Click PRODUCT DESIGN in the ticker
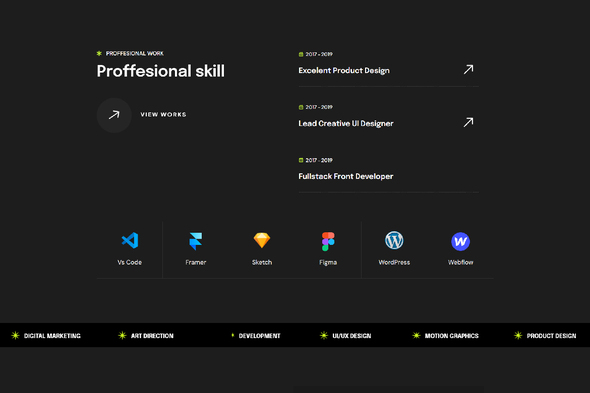The image size is (590, 393). tap(551, 336)
